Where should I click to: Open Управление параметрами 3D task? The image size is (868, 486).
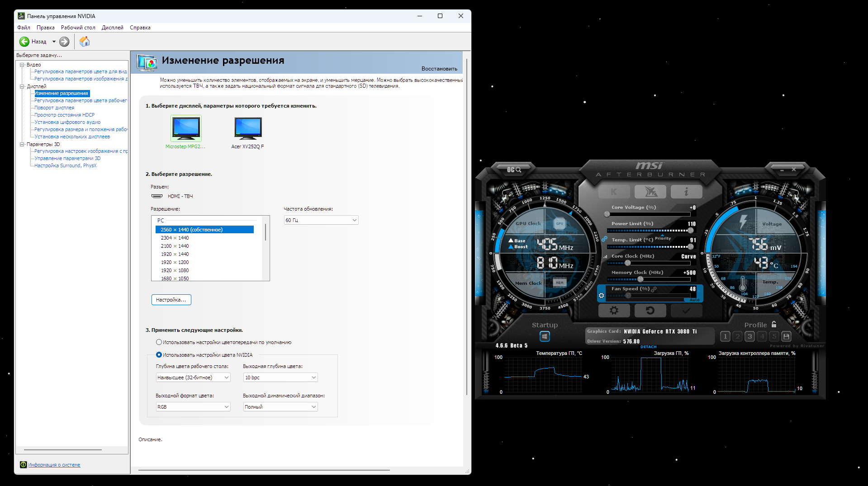tap(67, 158)
